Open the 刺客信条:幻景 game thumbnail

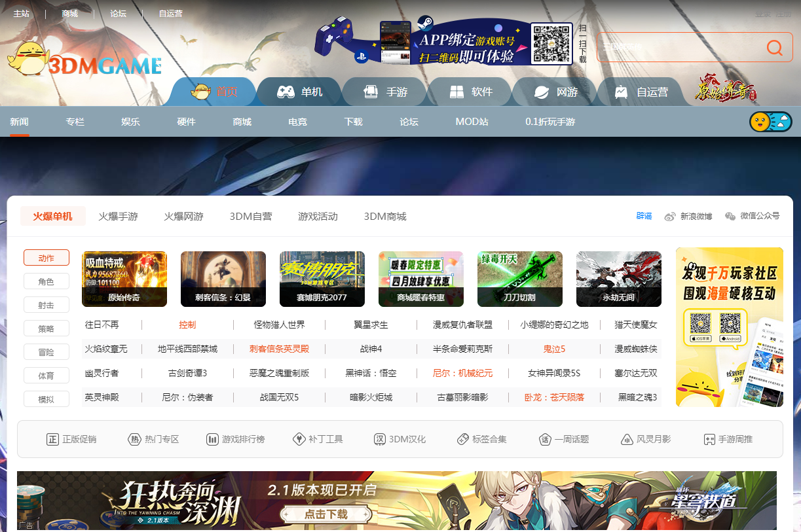click(x=223, y=279)
